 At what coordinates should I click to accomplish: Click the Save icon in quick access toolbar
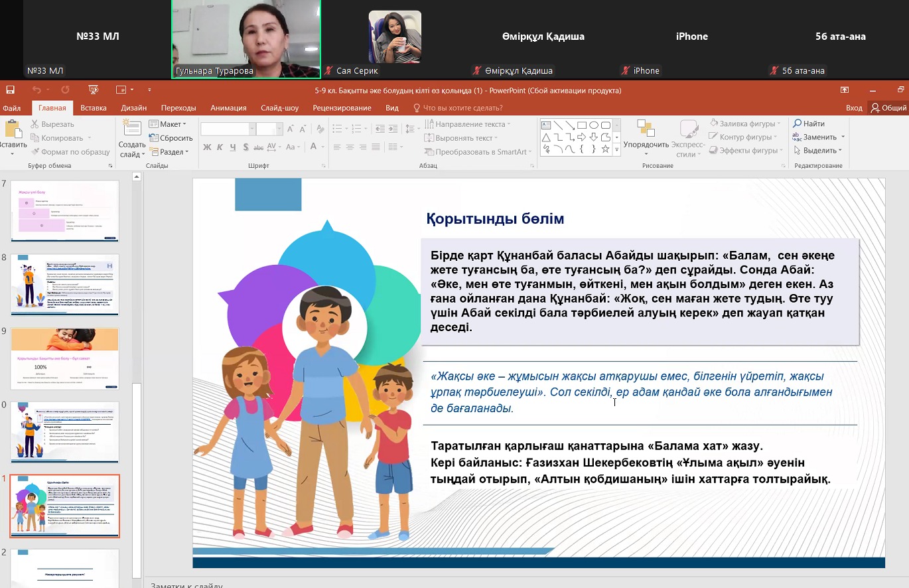coord(9,90)
